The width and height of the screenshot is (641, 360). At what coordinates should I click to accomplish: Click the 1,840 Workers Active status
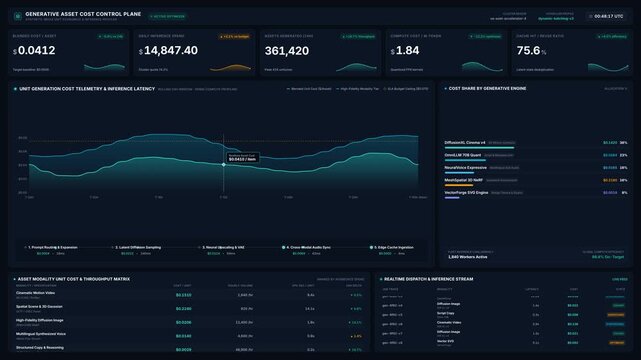point(468,257)
